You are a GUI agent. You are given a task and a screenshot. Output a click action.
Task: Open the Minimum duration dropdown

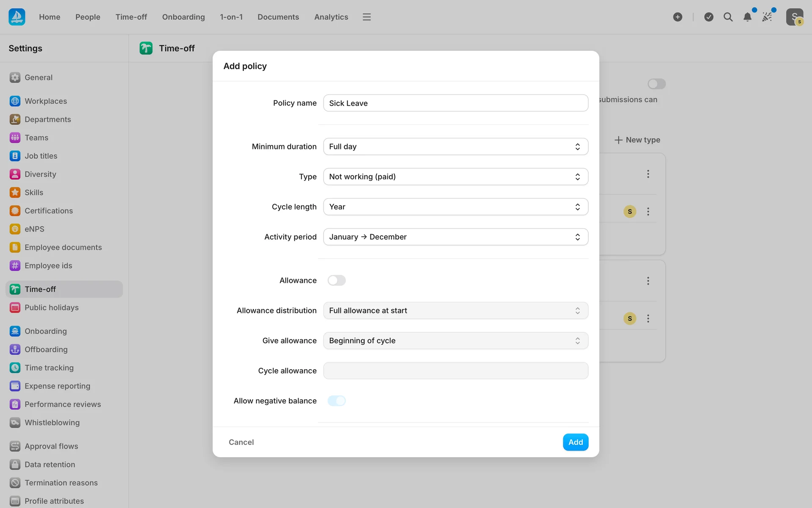pyautogui.click(x=455, y=146)
